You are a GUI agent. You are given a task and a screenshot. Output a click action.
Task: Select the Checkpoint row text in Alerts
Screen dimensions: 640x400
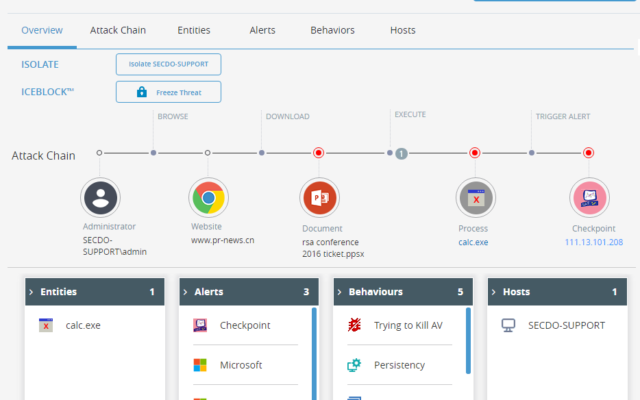245,325
